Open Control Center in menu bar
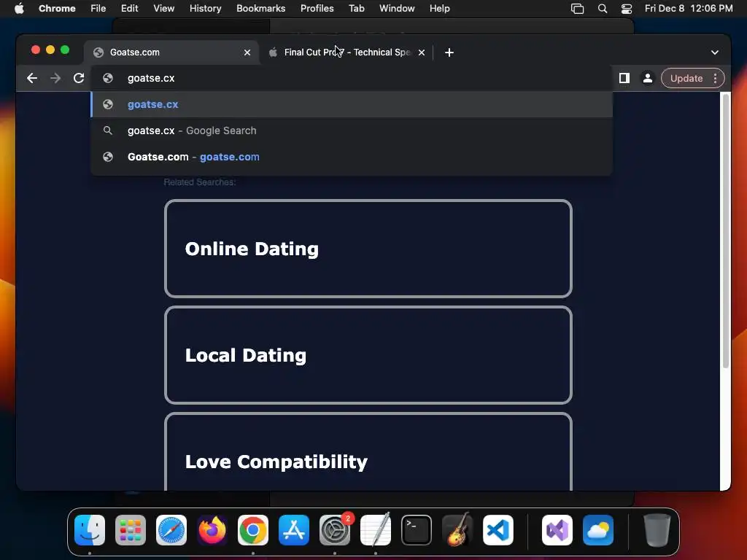 tap(627, 9)
